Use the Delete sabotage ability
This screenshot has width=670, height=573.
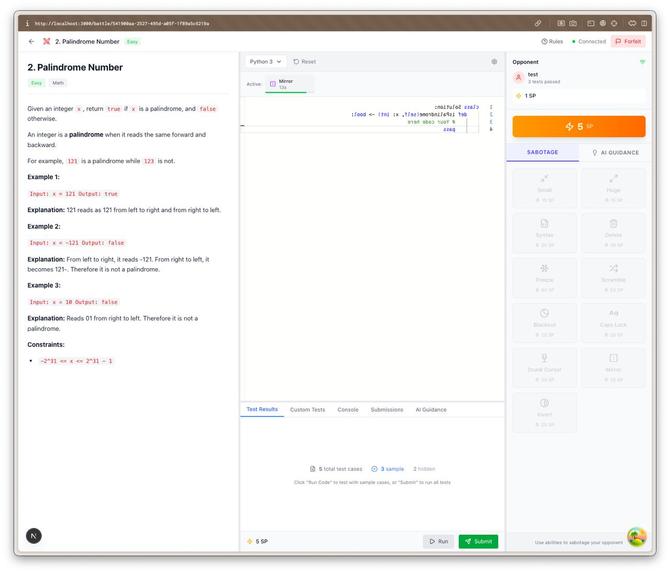coord(613,233)
